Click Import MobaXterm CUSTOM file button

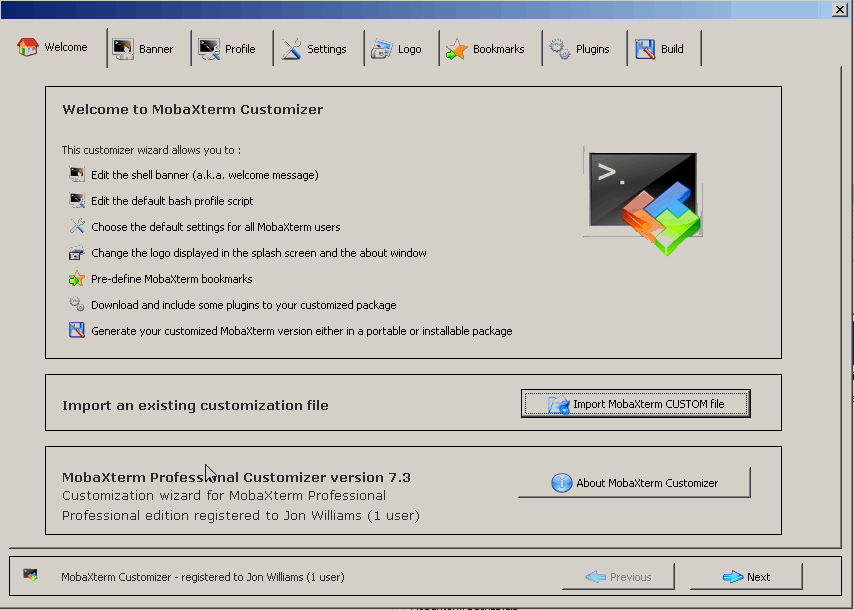(x=635, y=404)
